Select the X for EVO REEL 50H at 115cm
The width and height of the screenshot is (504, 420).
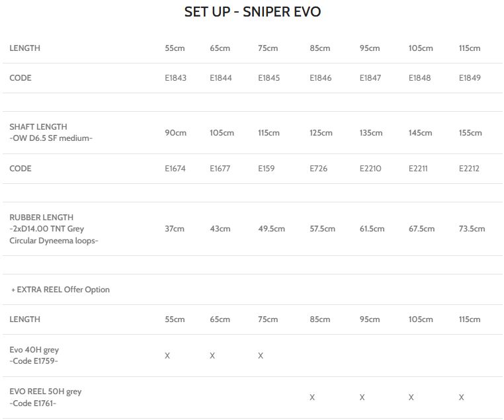[462, 398]
